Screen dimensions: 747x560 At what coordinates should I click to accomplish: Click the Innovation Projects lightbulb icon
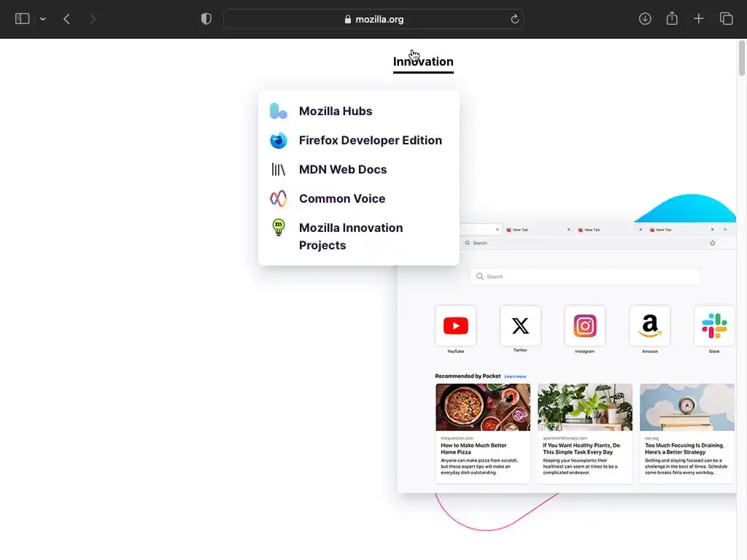(x=278, y=227)
